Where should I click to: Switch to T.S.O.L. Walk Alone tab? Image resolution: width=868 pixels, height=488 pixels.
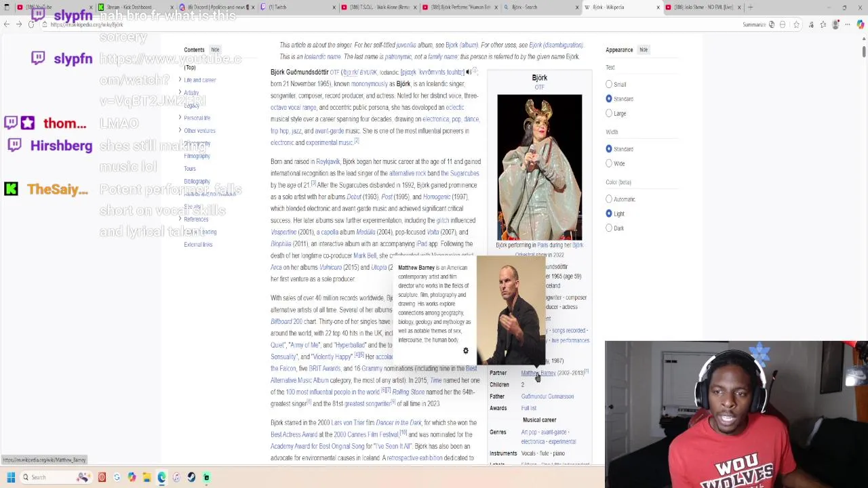point(377,7)
